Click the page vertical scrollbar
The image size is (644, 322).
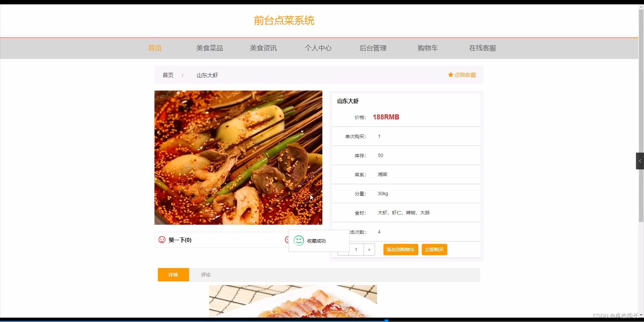[x=641, y=116]
